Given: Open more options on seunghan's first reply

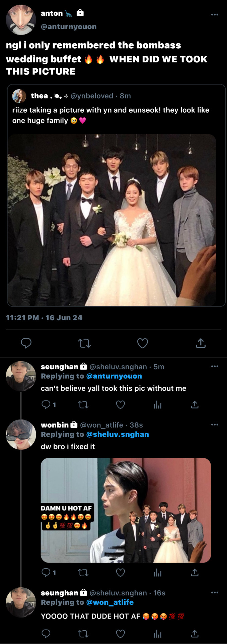Looking at the screenshot, I should point(215,366).
